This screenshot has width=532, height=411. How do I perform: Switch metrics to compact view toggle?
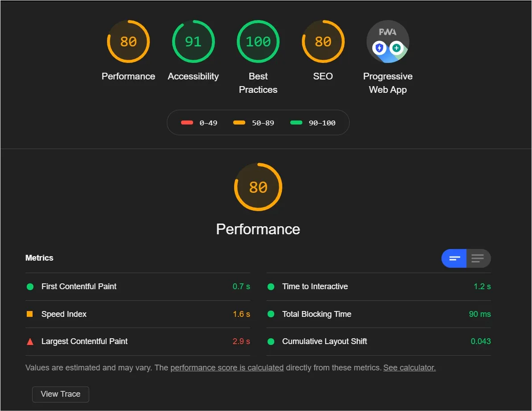pos(454,258)
